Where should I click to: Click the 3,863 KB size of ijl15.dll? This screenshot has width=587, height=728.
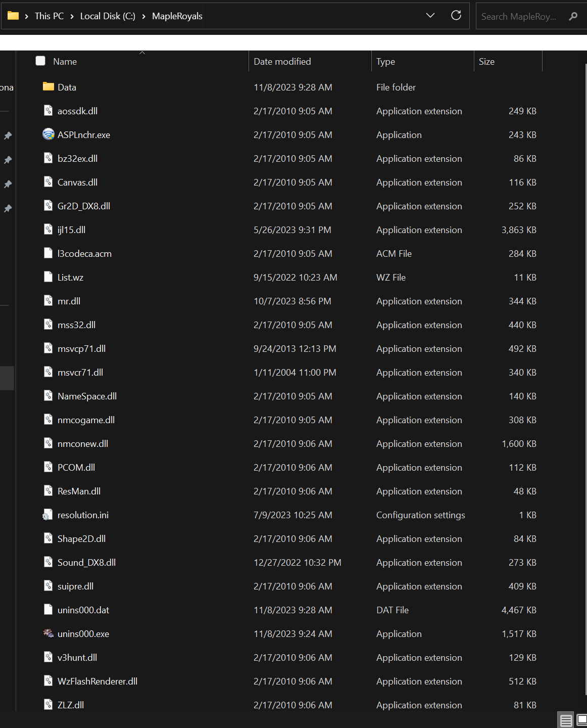tap(519, 230)
